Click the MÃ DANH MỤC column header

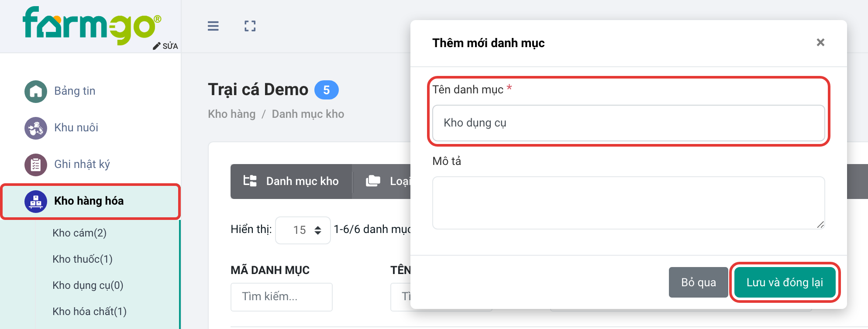coord(270,271)
